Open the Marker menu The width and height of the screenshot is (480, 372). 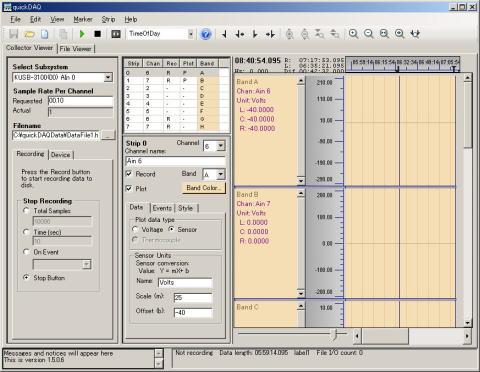point(83,19)
